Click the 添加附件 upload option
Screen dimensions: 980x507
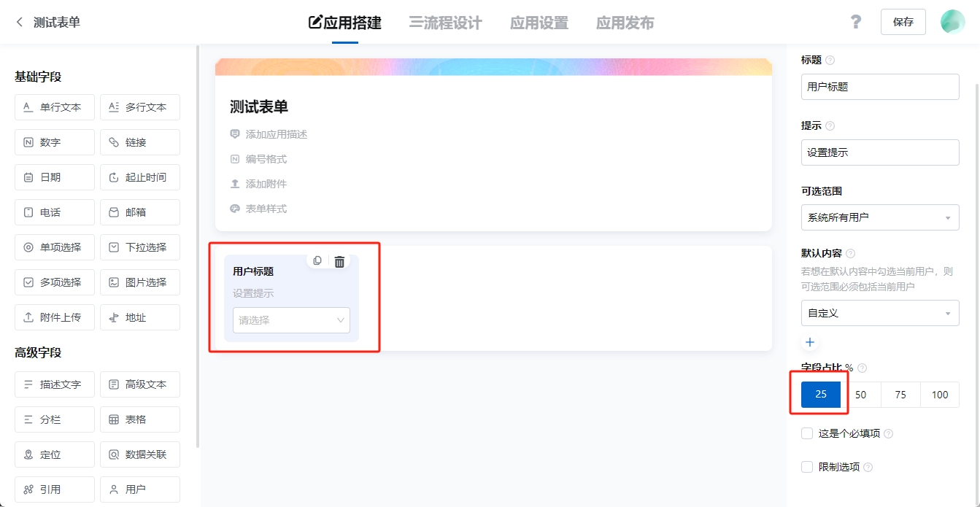[266, 184]
